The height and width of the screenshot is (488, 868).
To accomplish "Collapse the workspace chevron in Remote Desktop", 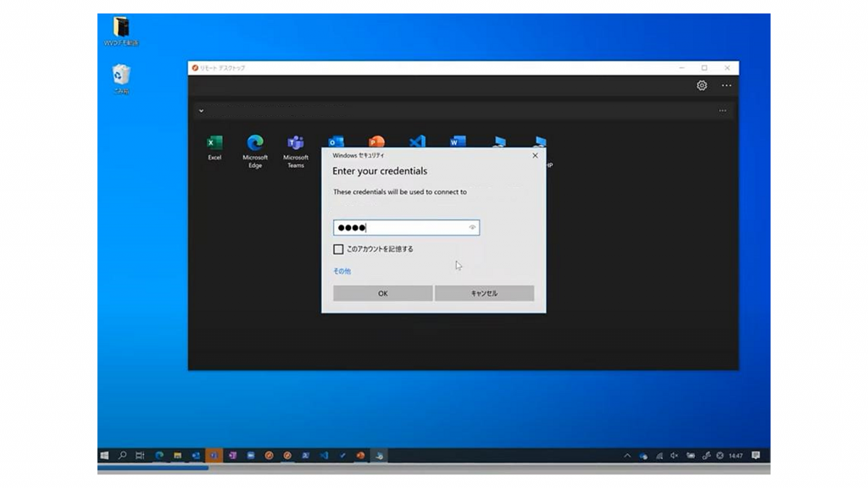I will (x=201, y=110).
